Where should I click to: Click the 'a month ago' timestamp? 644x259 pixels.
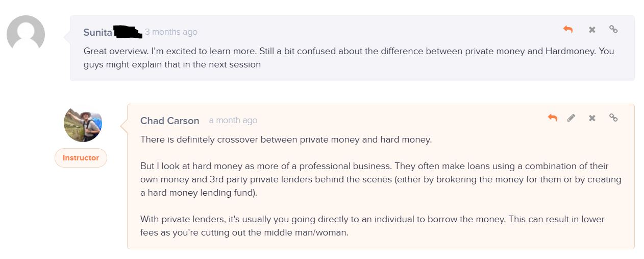coord(233,121)
